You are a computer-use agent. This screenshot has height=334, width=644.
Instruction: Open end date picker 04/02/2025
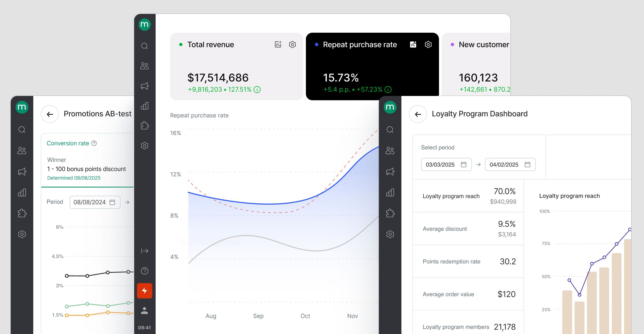[510, 165]
